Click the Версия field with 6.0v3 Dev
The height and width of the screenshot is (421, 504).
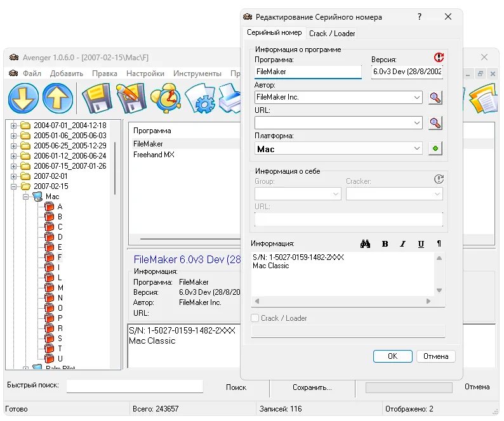point(407,72)
